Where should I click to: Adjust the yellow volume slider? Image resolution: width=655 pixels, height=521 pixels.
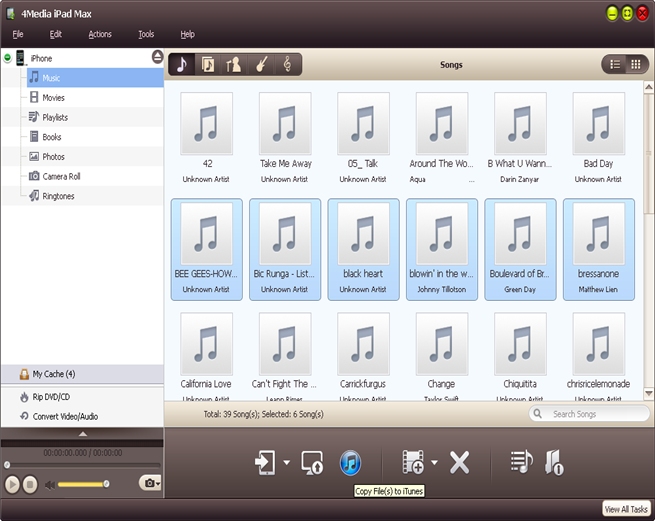tap(83, 484)
